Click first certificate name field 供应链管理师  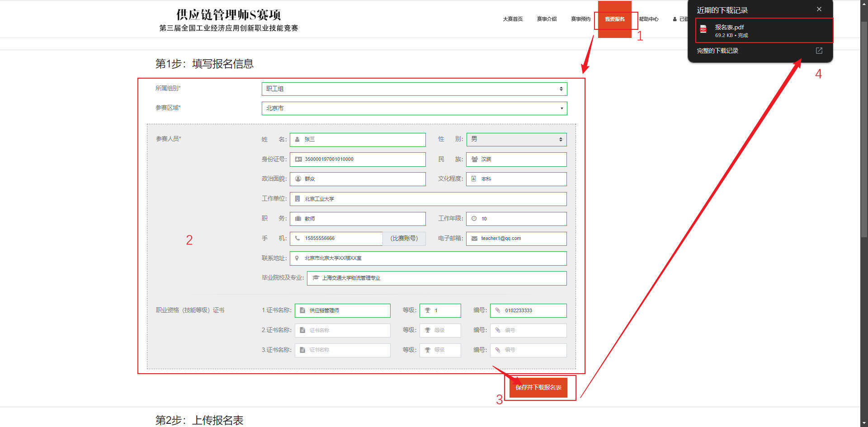tap(343, 310)
